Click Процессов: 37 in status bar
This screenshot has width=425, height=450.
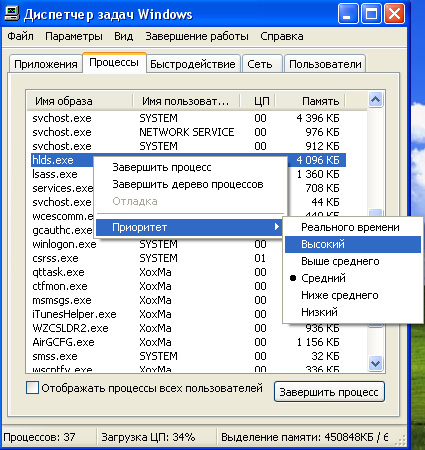[x=39, y=437]
